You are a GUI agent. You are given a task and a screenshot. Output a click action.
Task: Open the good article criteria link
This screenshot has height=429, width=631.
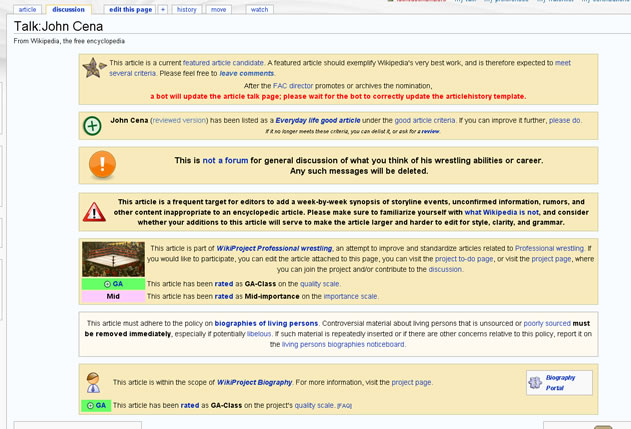(x=425, y=120)
